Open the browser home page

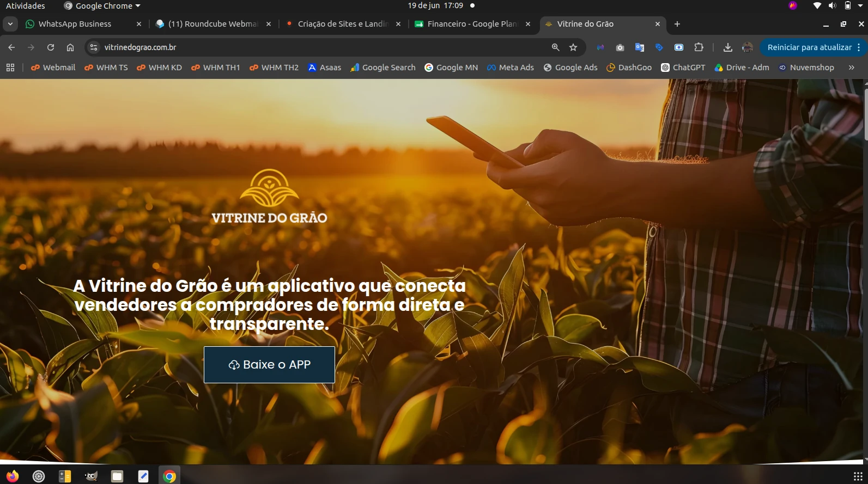tap(70, 47)
